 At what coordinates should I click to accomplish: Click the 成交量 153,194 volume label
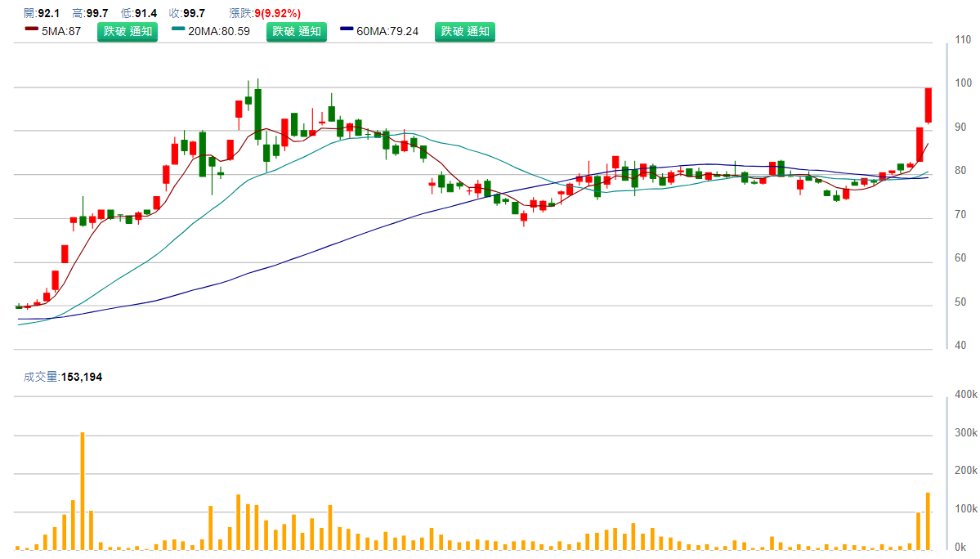[63, 377]
